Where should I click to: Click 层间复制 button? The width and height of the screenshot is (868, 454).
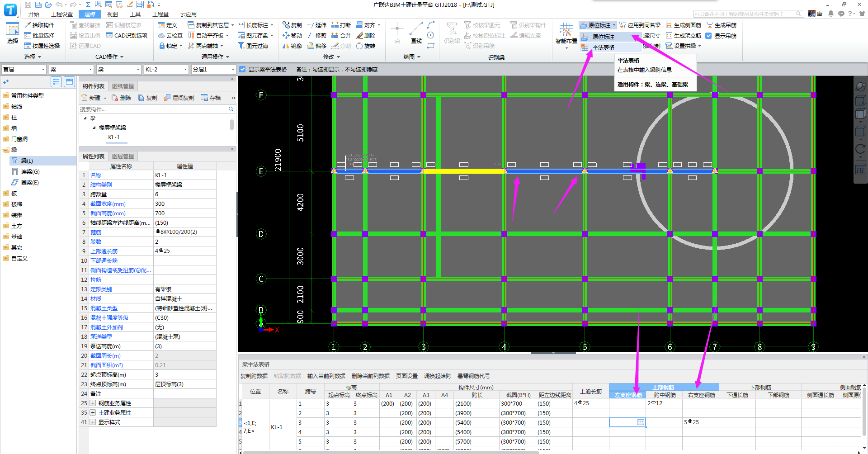[x=179, y=98]
